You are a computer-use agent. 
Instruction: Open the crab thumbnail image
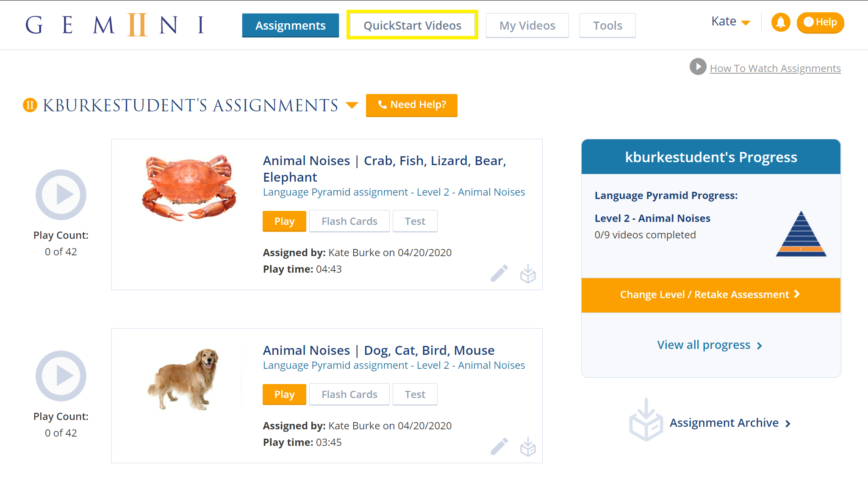[189, 187]
